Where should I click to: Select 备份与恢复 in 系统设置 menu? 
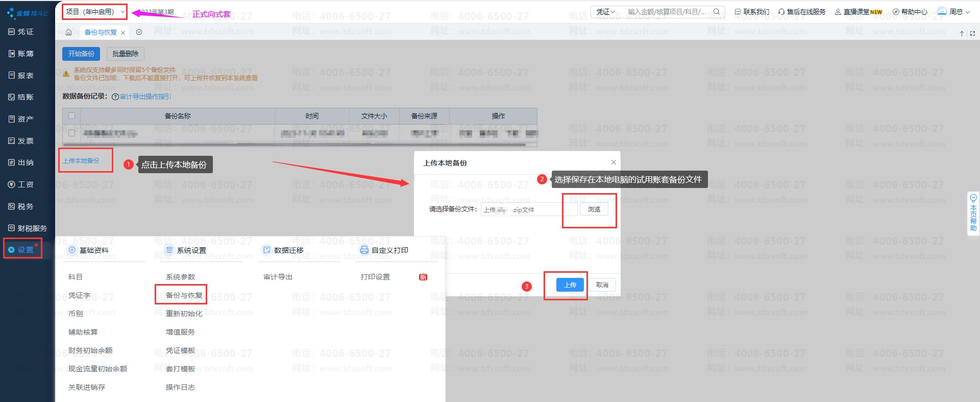coord(184,295)
